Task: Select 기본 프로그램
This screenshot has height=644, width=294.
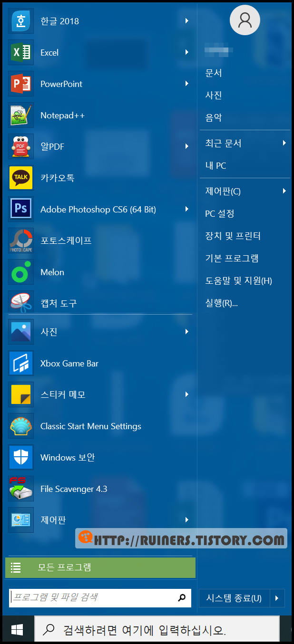Action: 232,258
